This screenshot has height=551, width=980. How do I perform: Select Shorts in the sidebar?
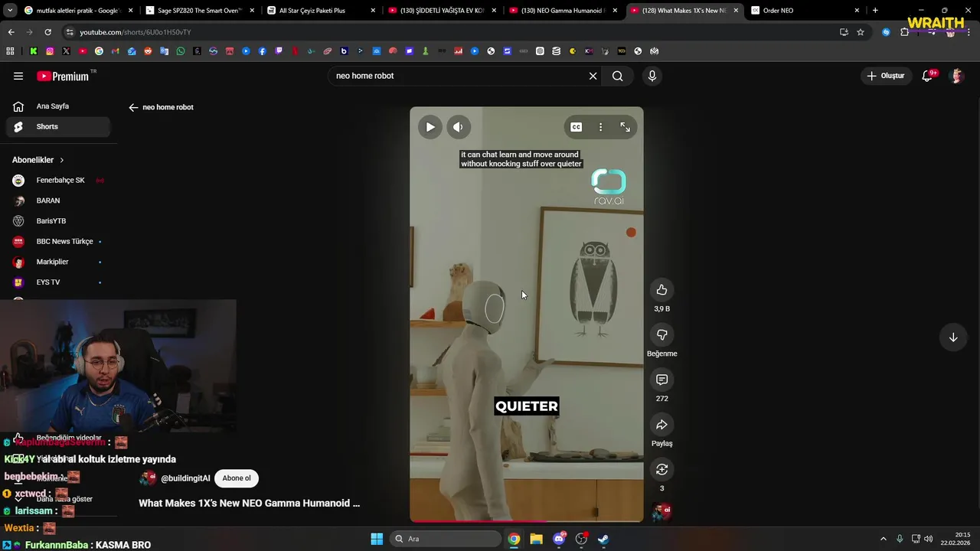point(58,126)
